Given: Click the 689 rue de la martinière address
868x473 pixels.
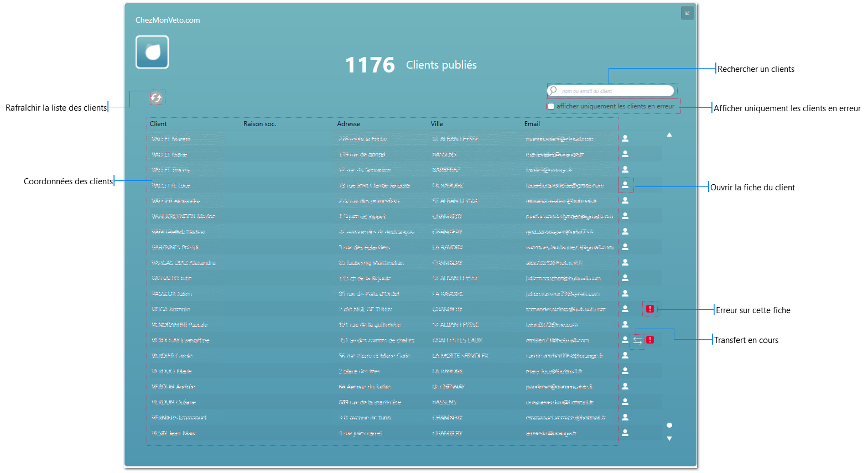Looking at the screenshot, I should pos(370,402).
